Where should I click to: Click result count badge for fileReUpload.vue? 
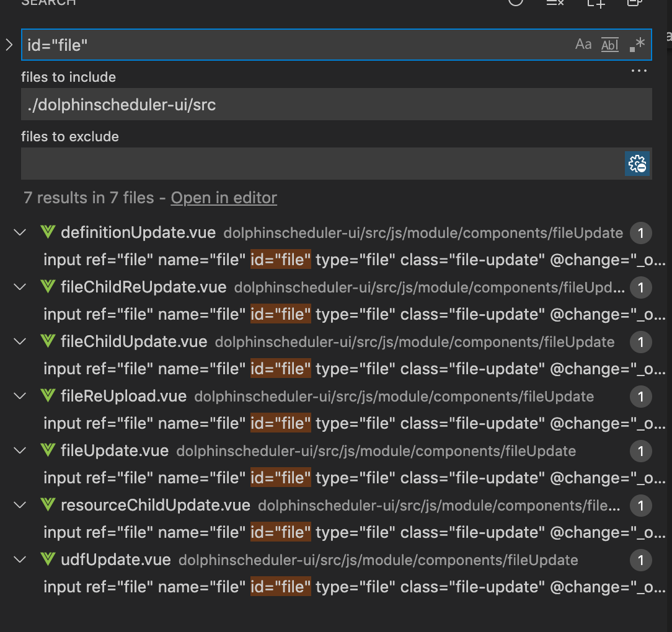tap(641, 397)
